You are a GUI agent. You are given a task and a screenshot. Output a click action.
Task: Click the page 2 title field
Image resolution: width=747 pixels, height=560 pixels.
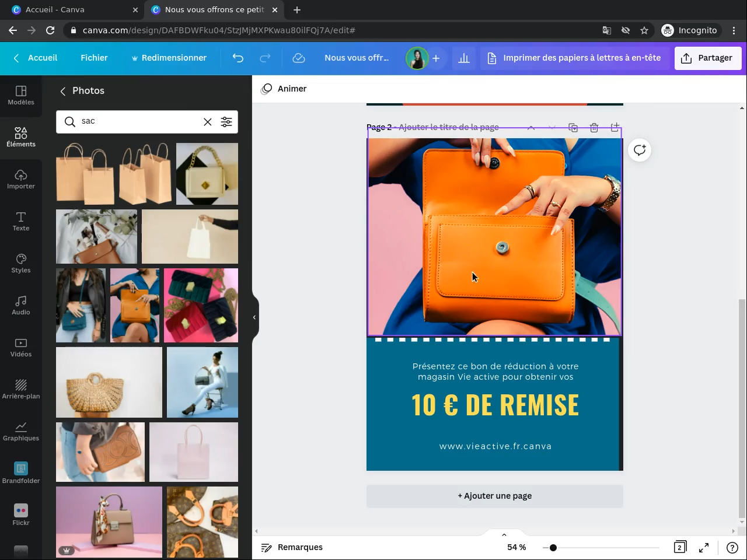449,127
